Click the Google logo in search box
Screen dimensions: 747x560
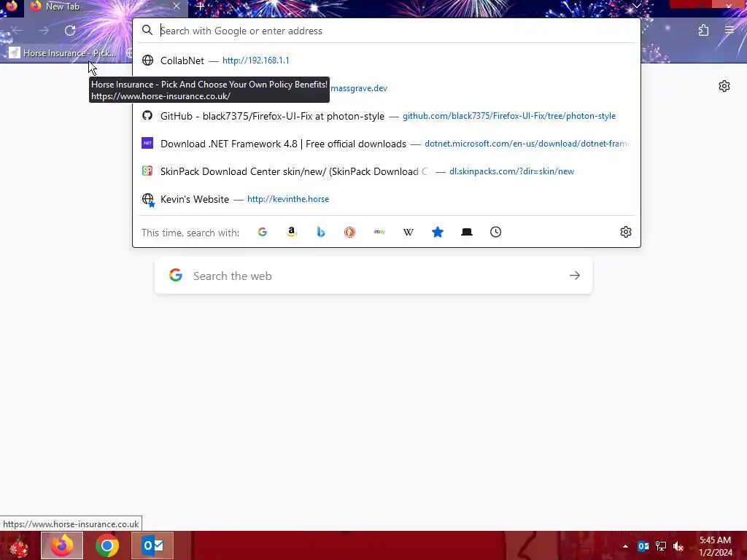(176, 275)
